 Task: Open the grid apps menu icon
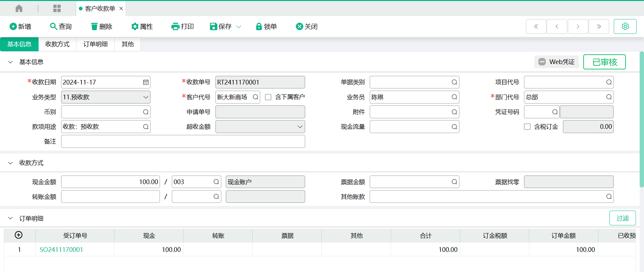click(57, 8)
